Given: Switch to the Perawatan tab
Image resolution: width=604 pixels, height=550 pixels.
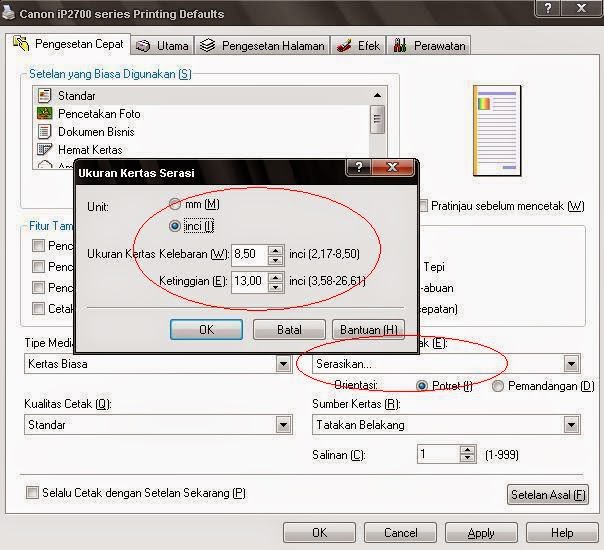Looking at the screenshot, I should (429, 45).
